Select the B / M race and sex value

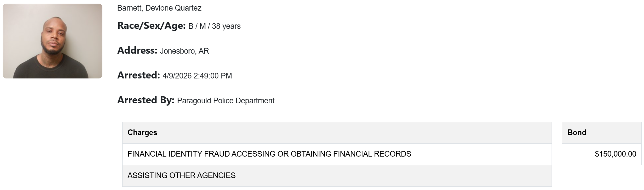tap(197, 26)
